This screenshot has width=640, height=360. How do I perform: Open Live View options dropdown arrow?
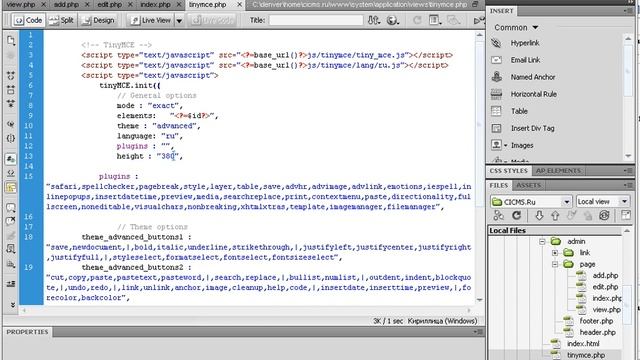click(179, 20)
